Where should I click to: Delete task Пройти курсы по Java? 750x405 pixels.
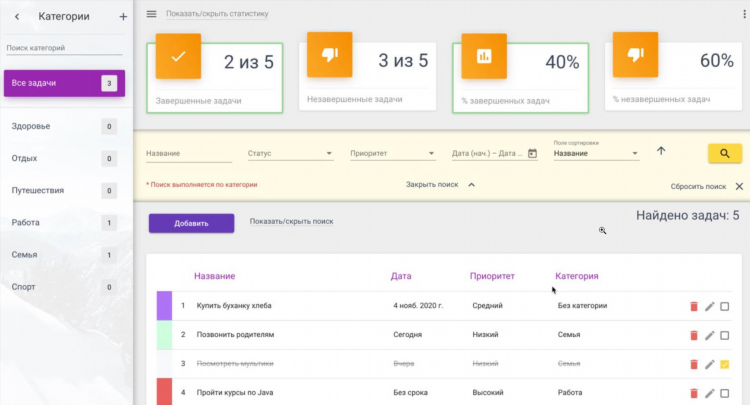[x=694, y=394]
